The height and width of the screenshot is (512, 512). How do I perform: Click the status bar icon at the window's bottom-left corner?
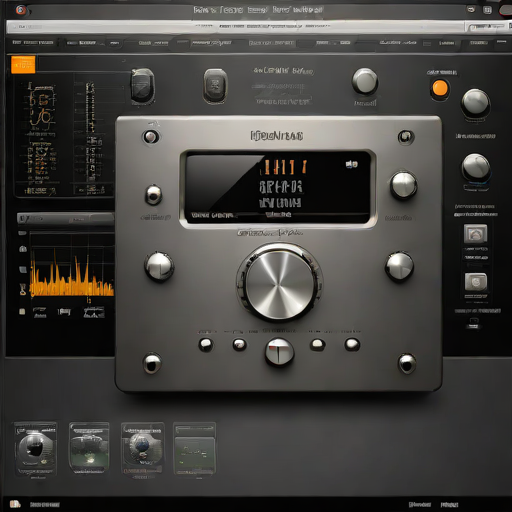click(x=15, y=504)
